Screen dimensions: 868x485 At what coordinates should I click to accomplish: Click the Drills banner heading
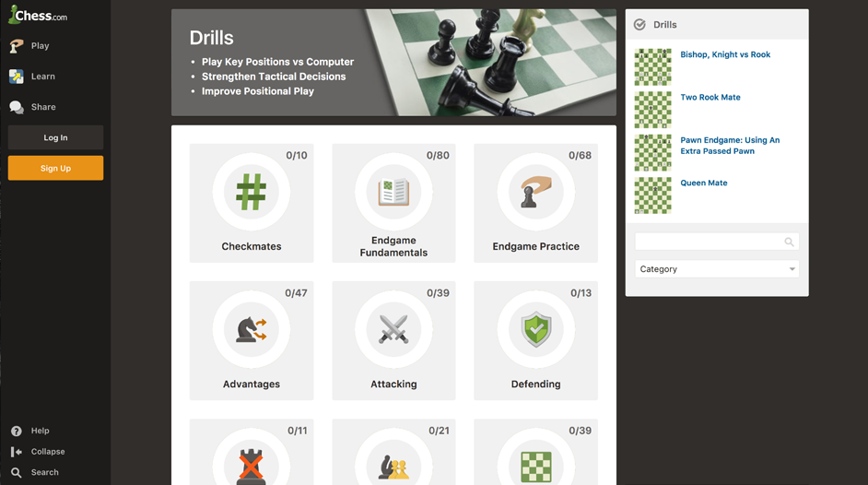(x=211, y=38)
